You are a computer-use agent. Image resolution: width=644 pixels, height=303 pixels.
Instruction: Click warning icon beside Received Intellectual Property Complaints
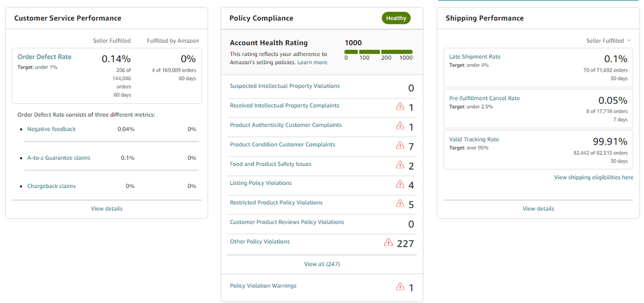click(x=400, y=107)
